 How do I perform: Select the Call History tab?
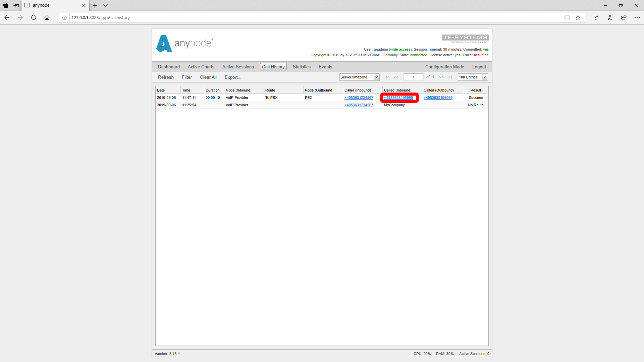(273, 67)
